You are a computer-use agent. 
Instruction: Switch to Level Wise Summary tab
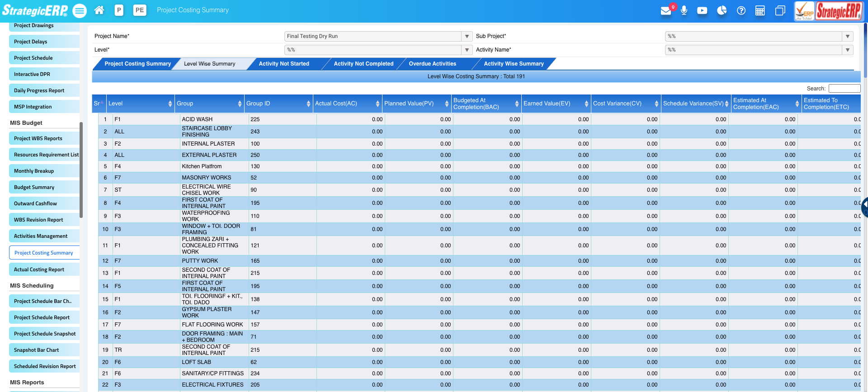coord(210,64)
